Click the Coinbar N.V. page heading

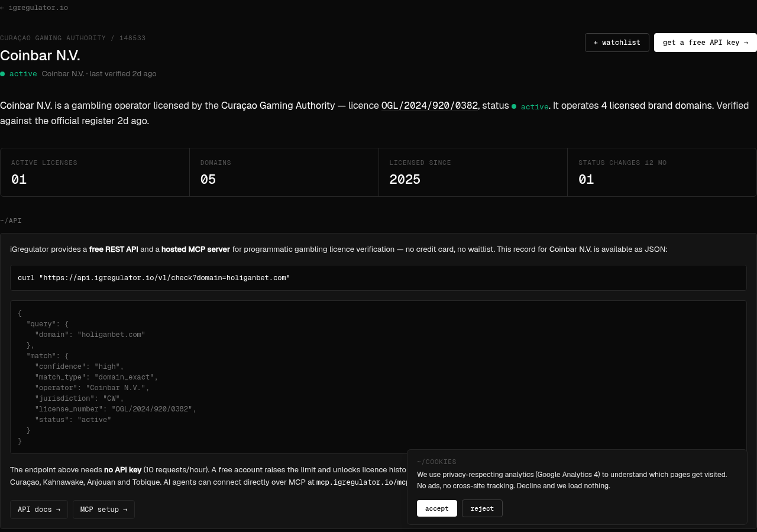40,56
